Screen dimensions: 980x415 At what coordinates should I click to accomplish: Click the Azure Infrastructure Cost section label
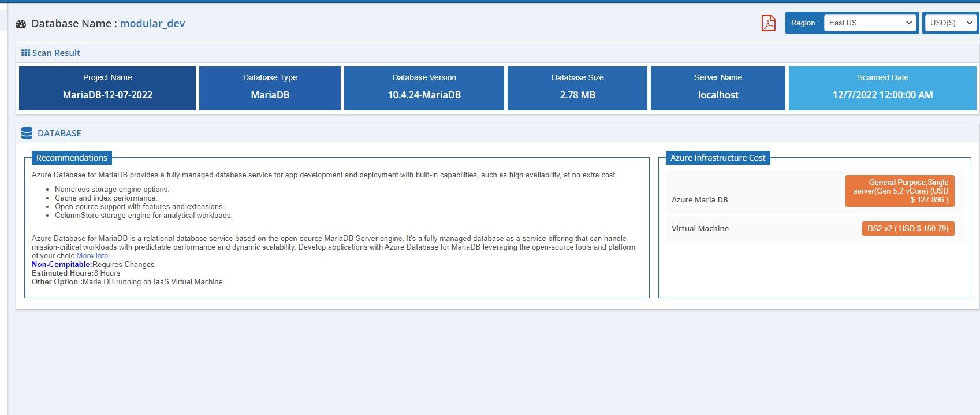[x=718, y=158]
